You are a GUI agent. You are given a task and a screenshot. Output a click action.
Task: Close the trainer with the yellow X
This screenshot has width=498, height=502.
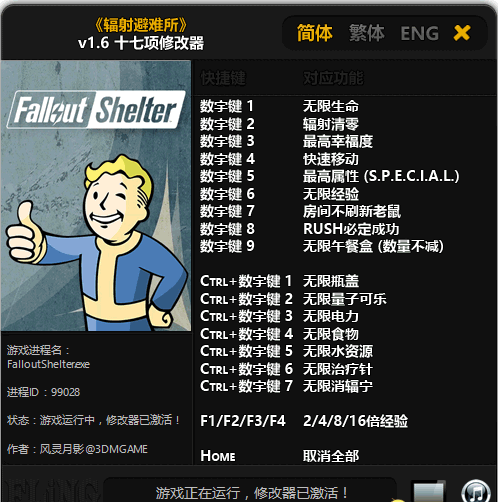click(x=462, y=33)
